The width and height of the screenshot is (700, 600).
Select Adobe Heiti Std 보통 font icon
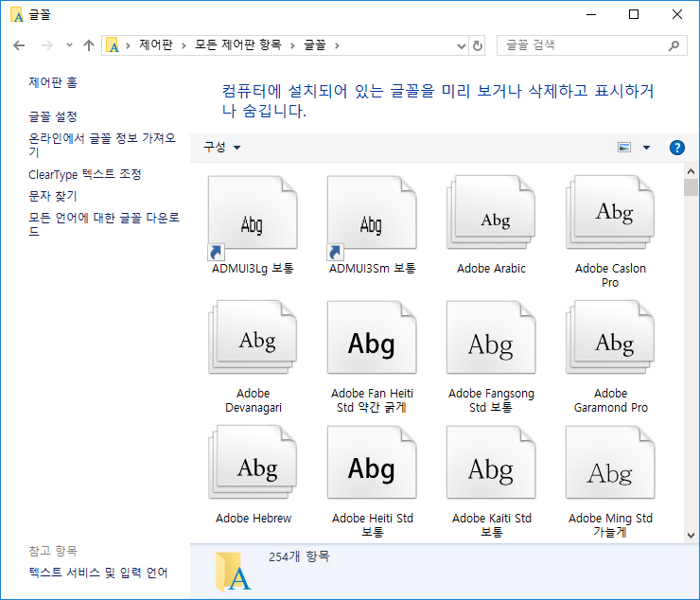point(372,463)
